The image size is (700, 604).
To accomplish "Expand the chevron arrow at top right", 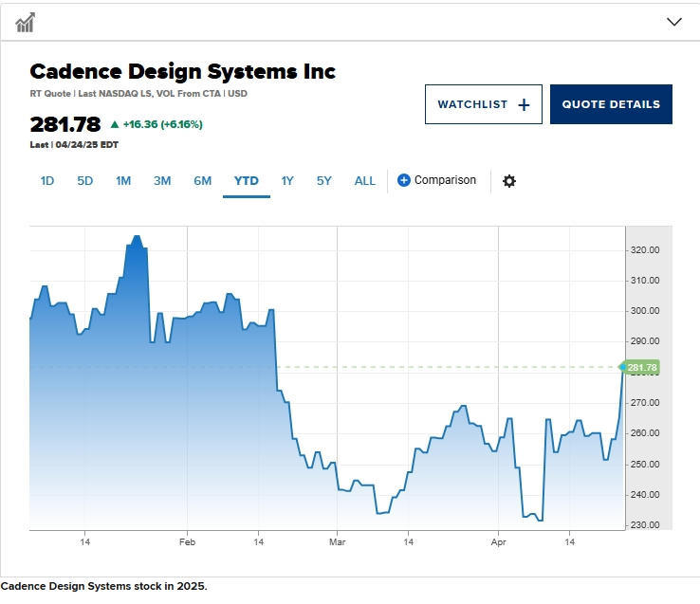I will (674, 22).
